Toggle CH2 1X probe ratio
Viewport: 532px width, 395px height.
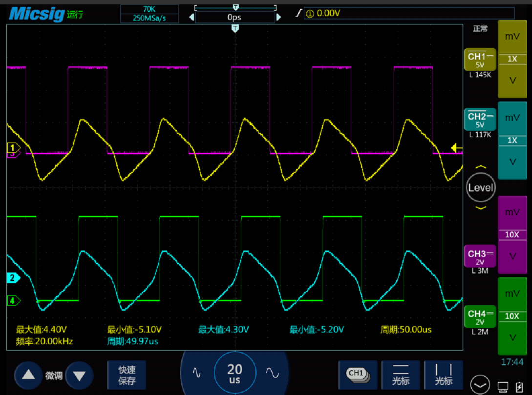coord(512,140)
